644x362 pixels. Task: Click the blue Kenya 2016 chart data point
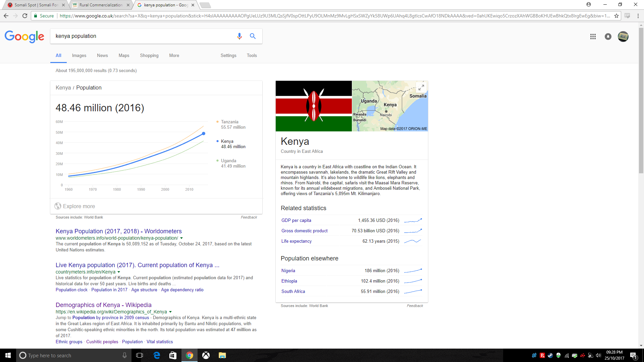203,134
